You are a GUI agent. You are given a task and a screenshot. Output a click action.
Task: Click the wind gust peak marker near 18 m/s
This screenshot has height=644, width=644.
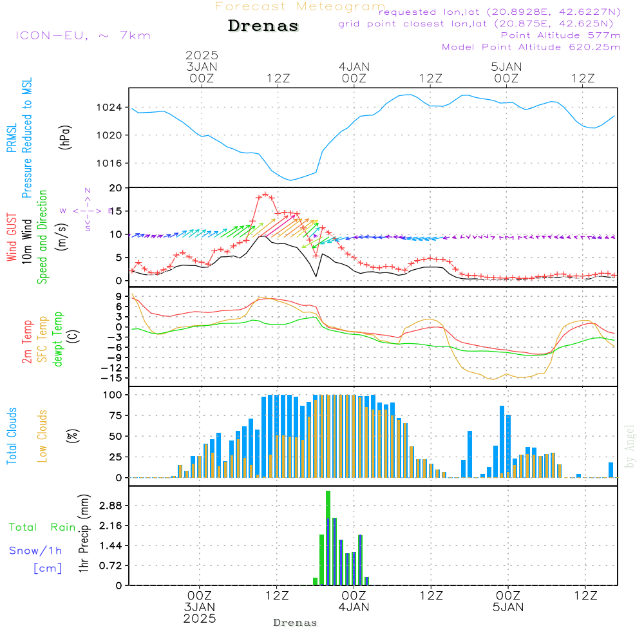coord(265,194)
